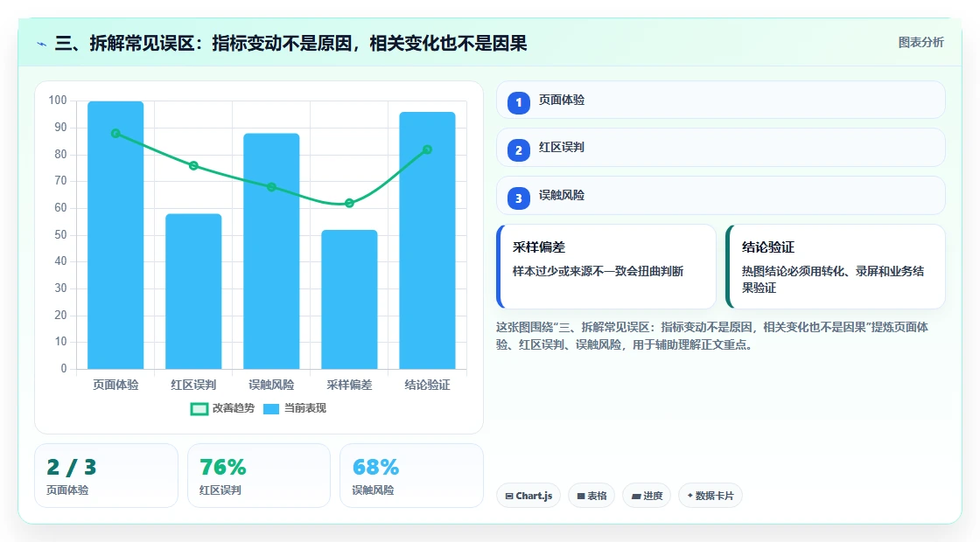Viewport: 980px width, 542px height.
Task: Select the 红区误判 list item
Action: (x=721, y=148)
